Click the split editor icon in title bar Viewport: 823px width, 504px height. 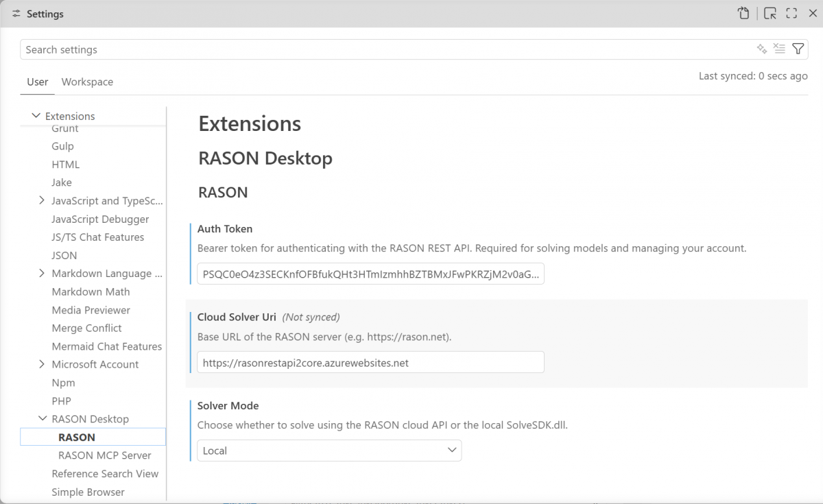pos(770,13)
